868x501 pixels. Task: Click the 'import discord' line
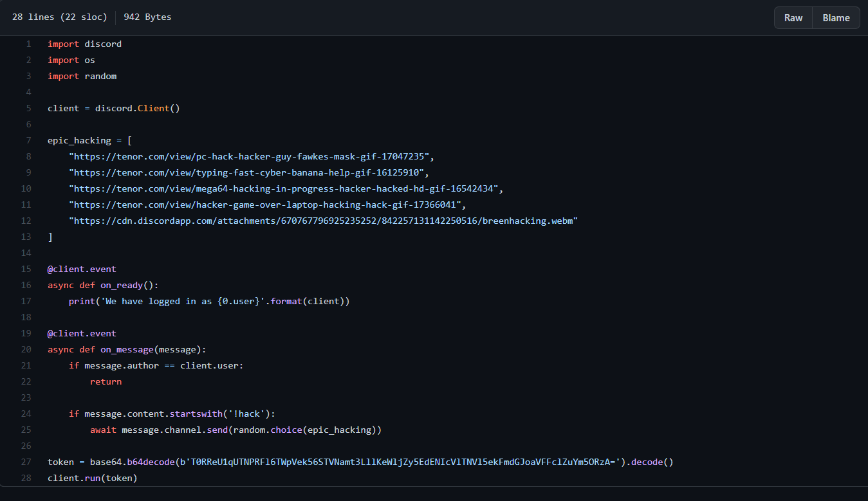(84, 44)
